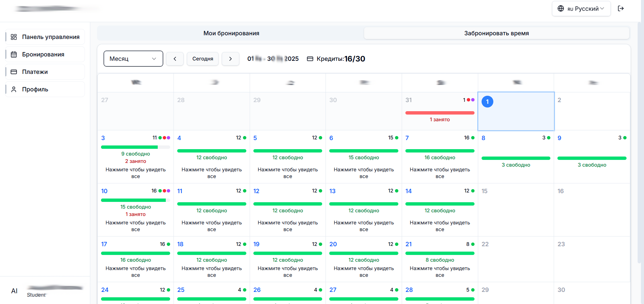Screen dimensions: 644x304
Task: Open Платежи in the sidebar
Action: click(35, 72)
